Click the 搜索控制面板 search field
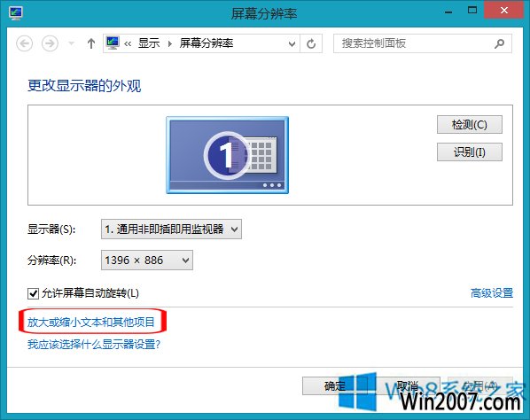 point(413,43)
